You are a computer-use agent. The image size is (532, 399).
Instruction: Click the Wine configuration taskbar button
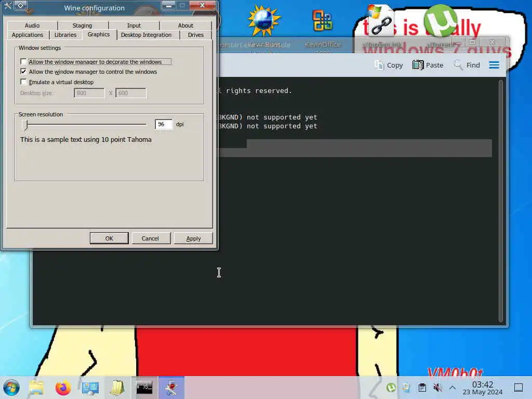171,388
